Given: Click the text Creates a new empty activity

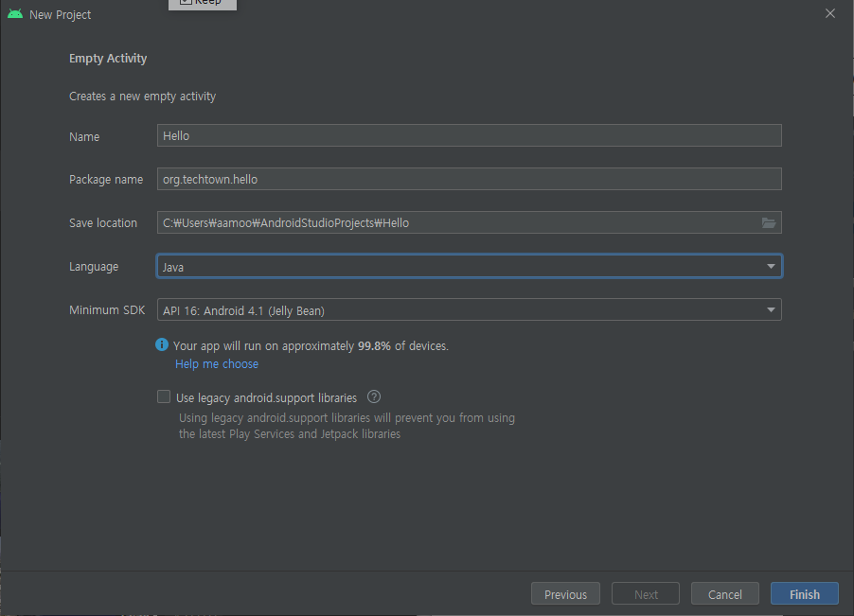Looking at the screenshot, I should [142, 97].
